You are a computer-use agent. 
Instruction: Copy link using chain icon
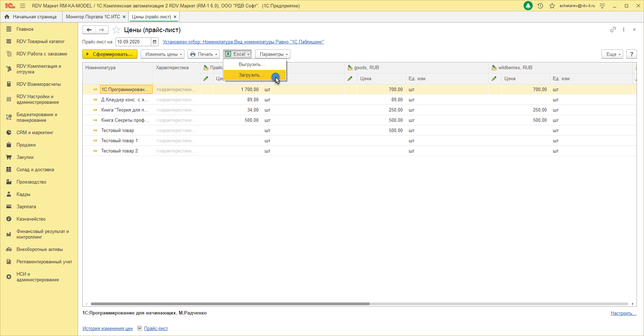coord(613,30)
